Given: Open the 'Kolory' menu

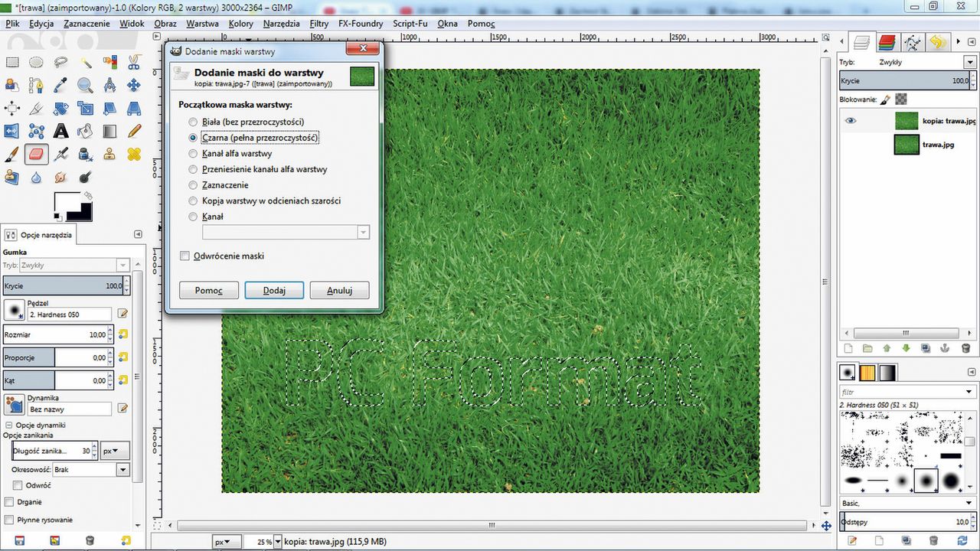Looking at the screenshot, I should click(x=240, y=24).
